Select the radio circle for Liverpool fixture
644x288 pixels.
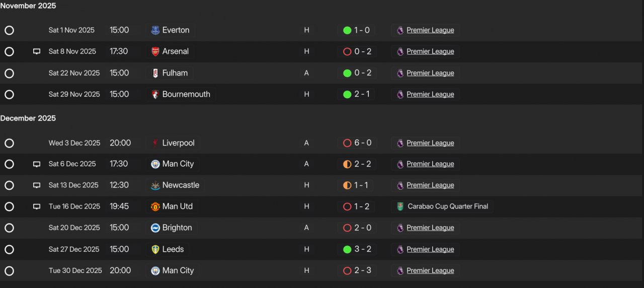[9, 143]
